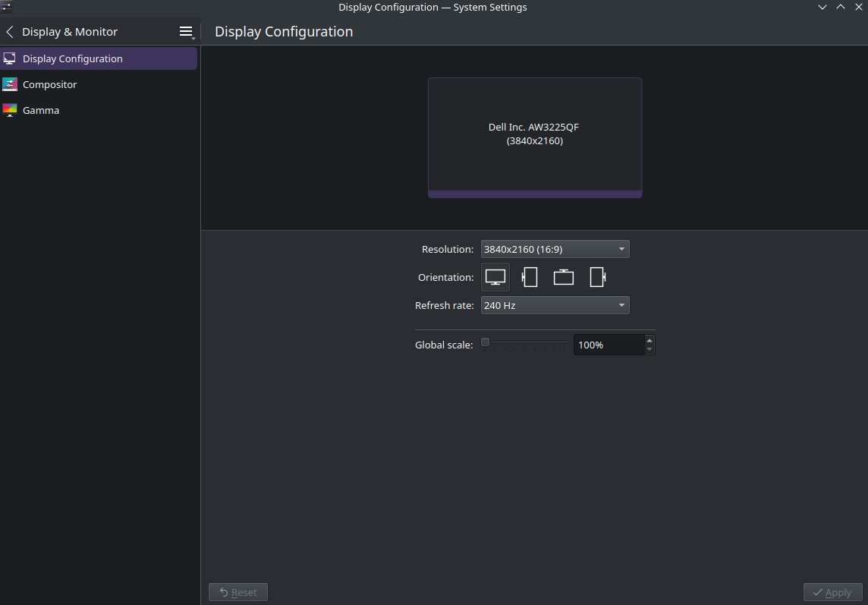Click the Gamma color monitor icon
The image size is (868, 605).
9,110
